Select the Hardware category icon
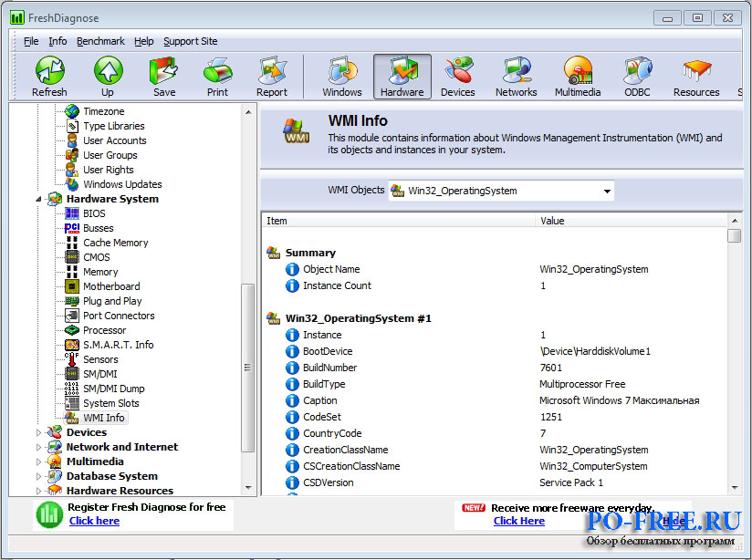The width and height of the screenshot is (752, 560). click(x=402, y=77)
